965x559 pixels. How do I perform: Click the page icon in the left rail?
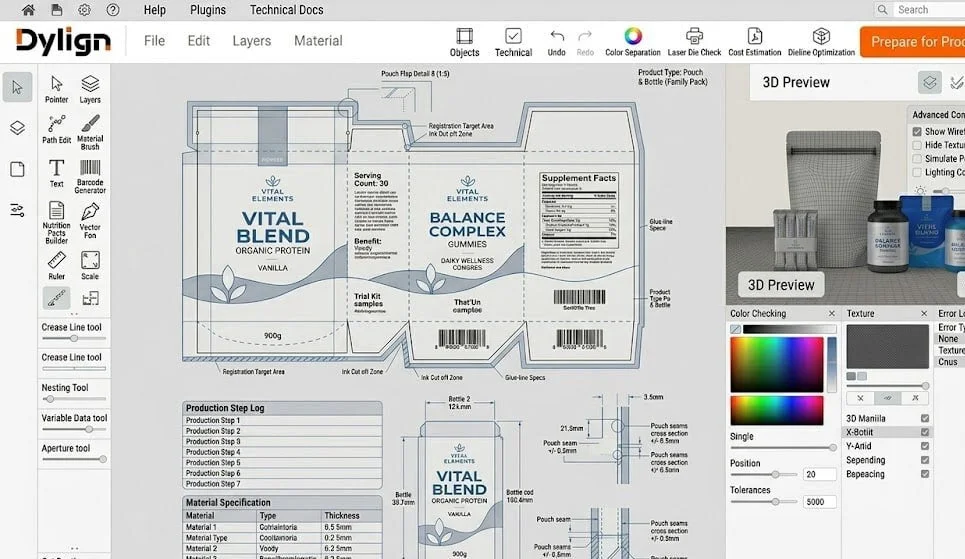17,169
